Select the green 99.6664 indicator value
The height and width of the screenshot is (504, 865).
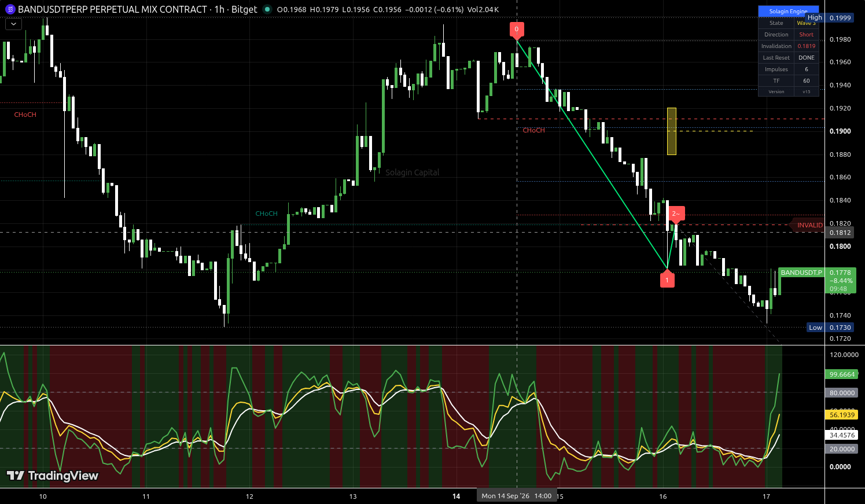pyautogui.click(x=842, y=374)
